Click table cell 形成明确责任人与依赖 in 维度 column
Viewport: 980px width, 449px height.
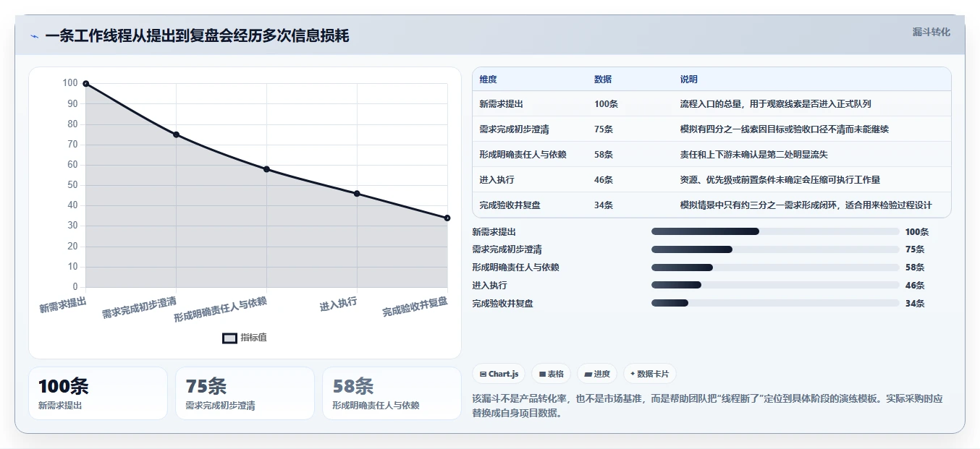(523, 155)
